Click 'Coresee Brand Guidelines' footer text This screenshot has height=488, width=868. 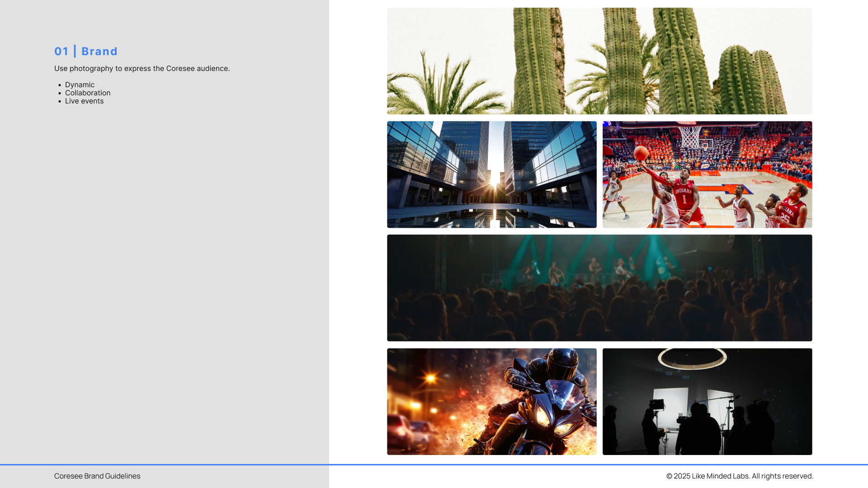(x=97, y=476)
